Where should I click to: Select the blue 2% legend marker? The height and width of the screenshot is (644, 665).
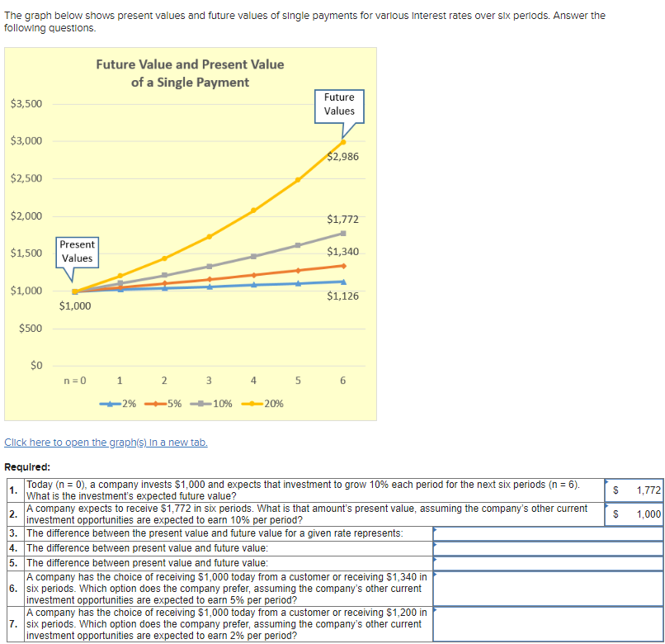click(110, 404)
